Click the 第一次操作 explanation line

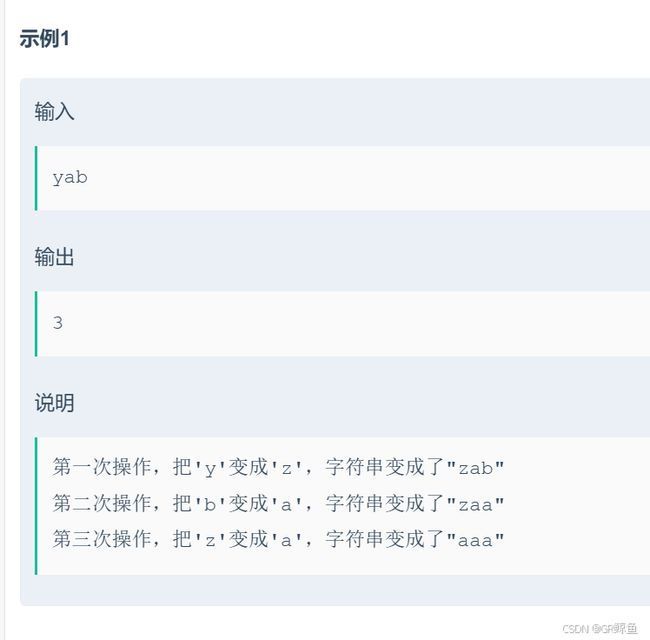click(278, 468)
